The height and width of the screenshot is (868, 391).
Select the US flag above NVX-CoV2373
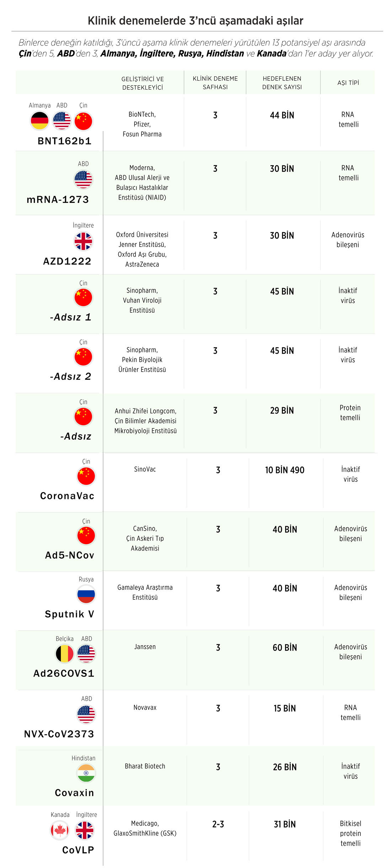click(x=86, y=714)
